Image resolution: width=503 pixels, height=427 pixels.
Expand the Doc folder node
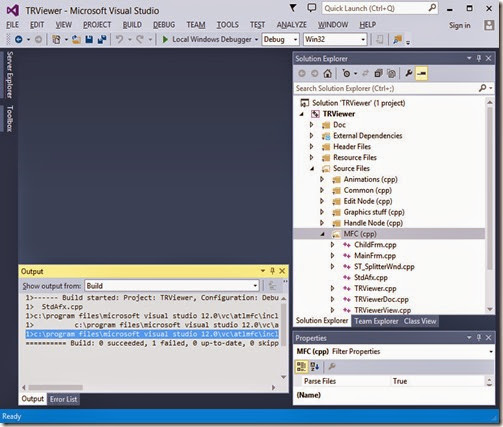click(x=311, y=125)
